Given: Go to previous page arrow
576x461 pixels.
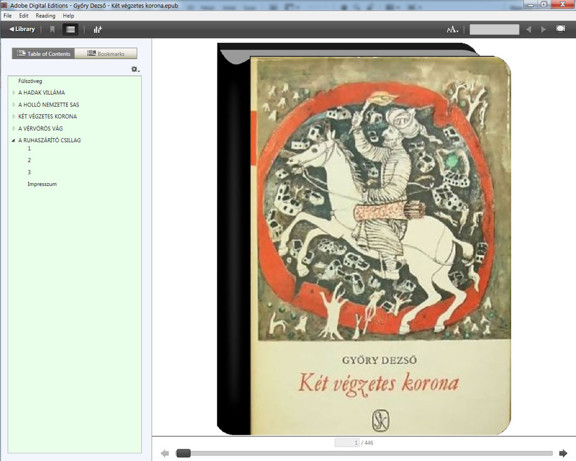Looking at the screenshot, I should click(x=165, y=453).
